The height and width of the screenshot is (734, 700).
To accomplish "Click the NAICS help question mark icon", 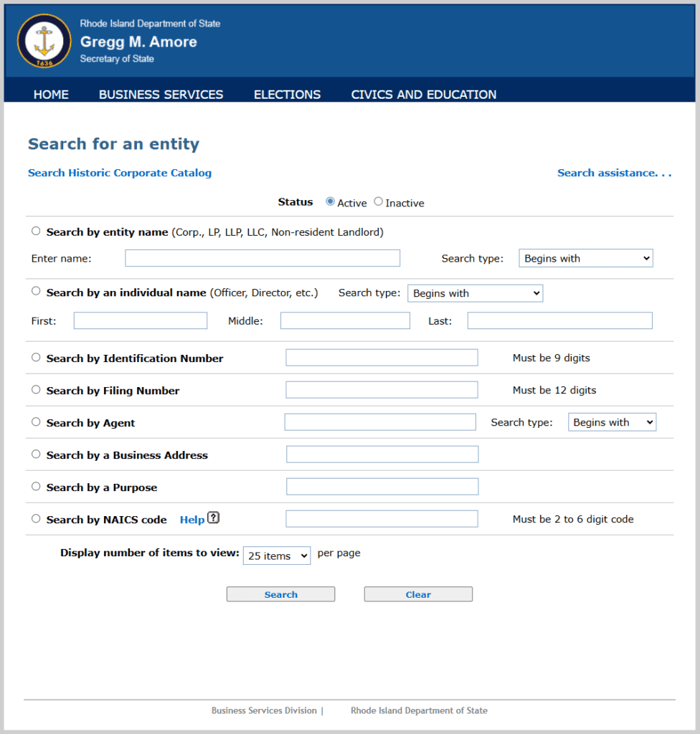I will click(x=213, y=518).
